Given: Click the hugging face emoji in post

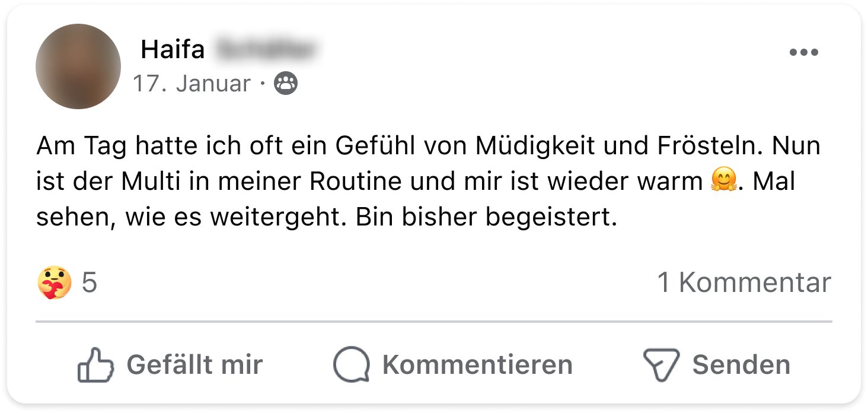Looking at the screenshot, I should [x=723, y=181].
